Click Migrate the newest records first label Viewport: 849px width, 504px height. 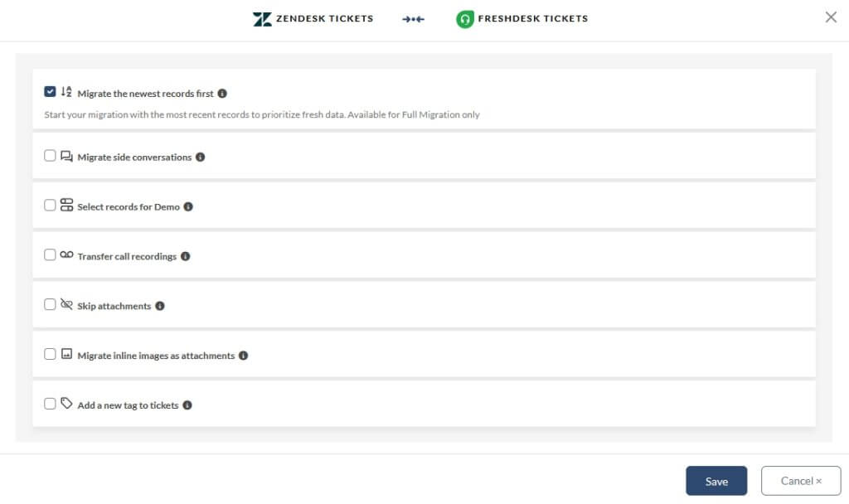(146, 94)
